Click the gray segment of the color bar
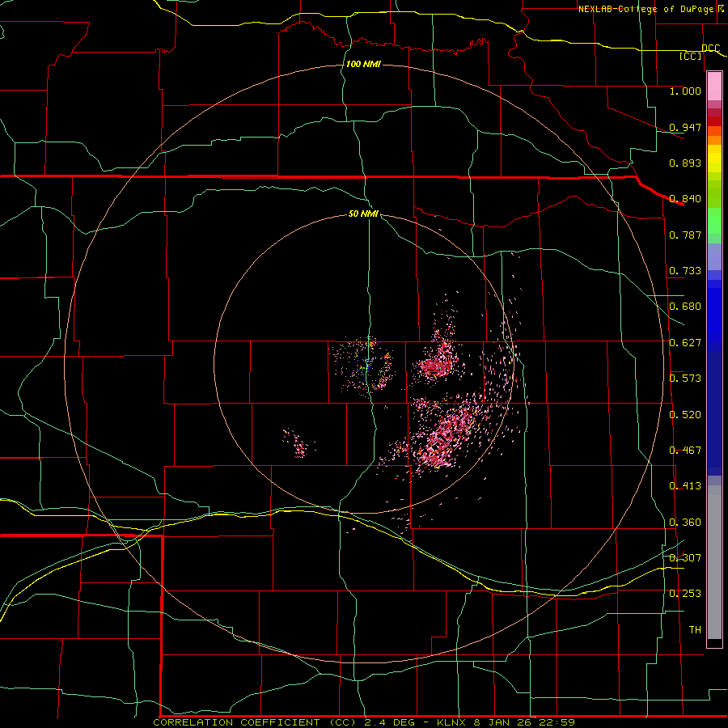This screenshot has height=728, width=728. pyautogui.click(x=714, y=562)
